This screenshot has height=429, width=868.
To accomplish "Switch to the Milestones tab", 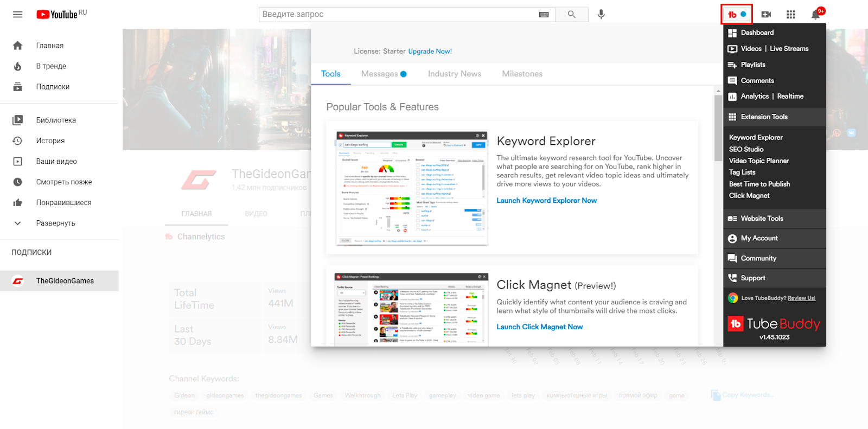I will click(522, 74).
